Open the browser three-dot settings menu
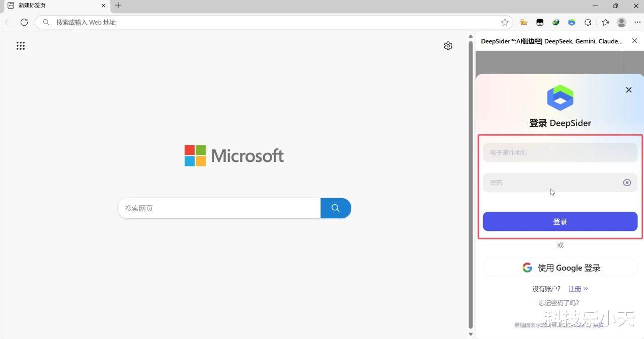 pos(637,22)
